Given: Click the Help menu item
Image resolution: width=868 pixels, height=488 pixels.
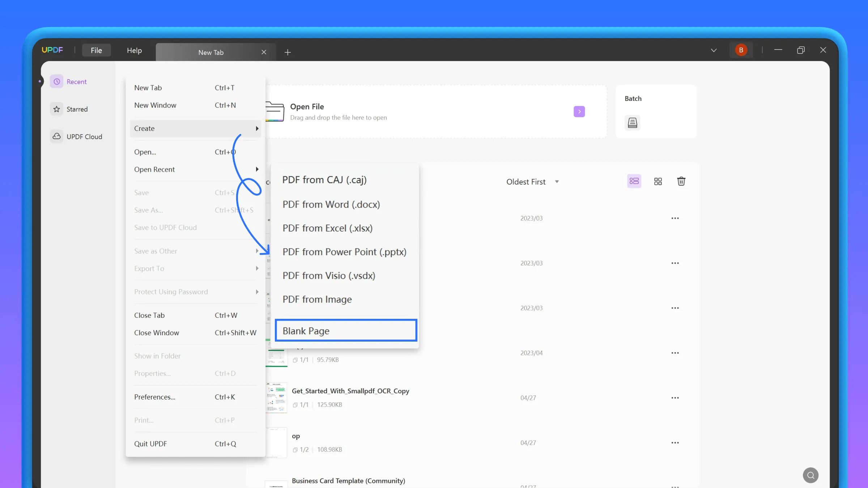Looking at the screenshot, I should [x=134, y=50].
